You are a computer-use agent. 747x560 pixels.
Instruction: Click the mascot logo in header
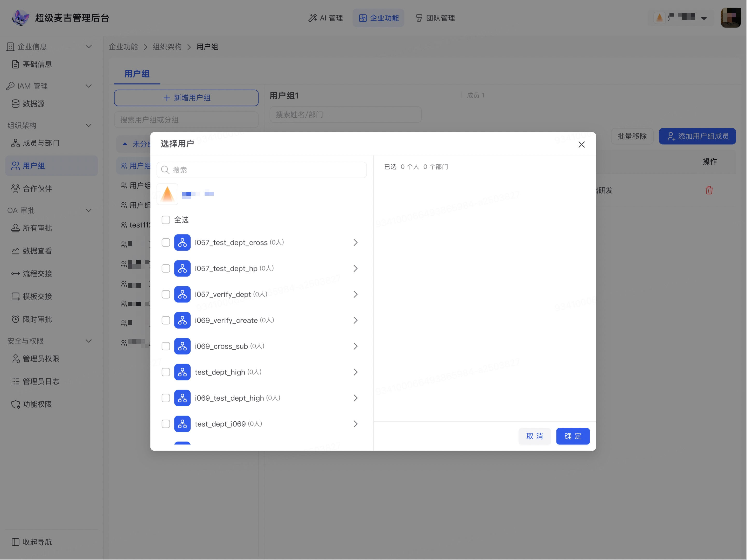20,18
